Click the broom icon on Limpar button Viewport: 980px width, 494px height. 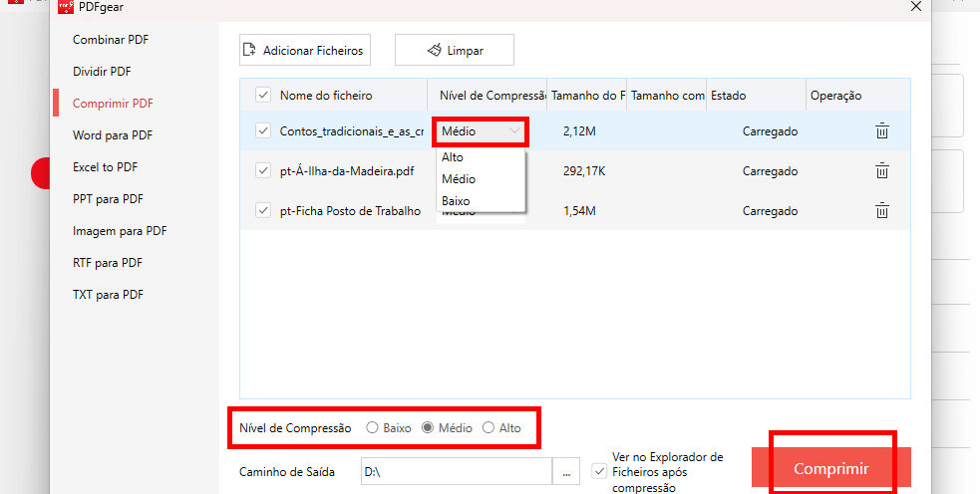435,50
